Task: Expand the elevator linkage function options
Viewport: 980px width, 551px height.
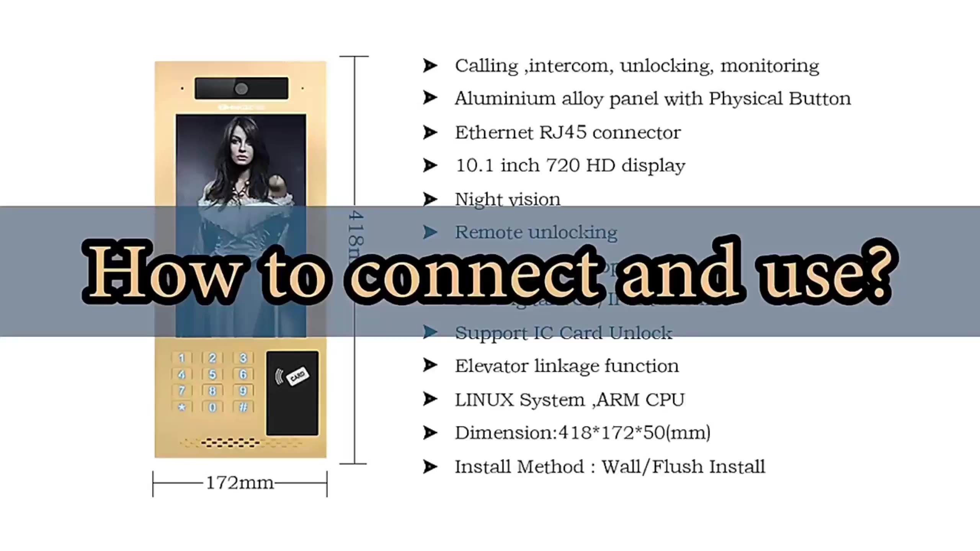Action: click(429, 365)
